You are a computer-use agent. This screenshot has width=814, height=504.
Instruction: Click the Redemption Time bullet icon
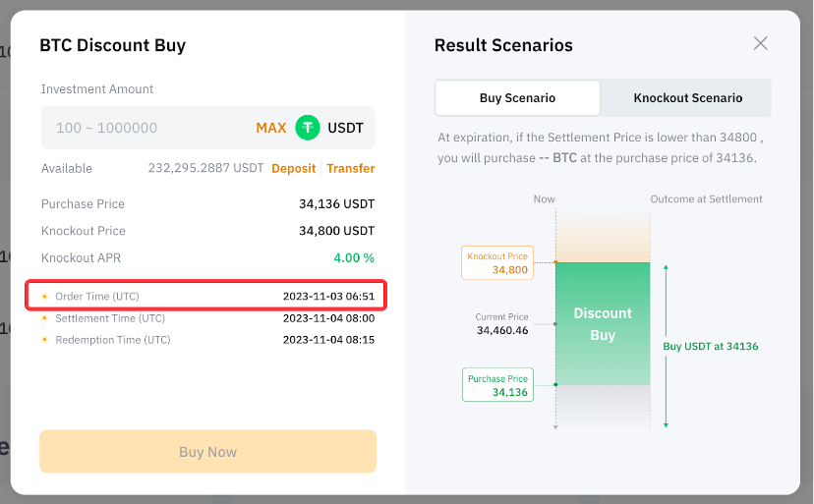point(44,340)
